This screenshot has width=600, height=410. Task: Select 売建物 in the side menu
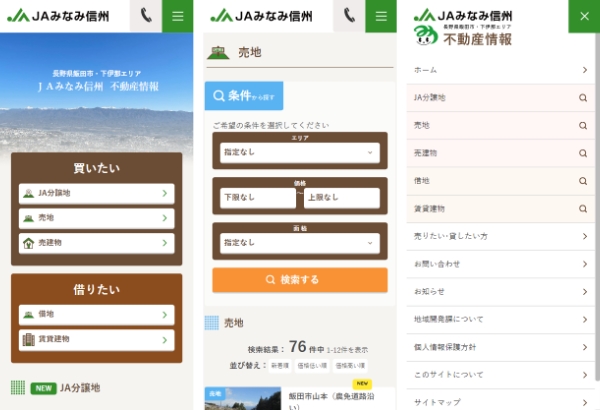pos(501,153)
